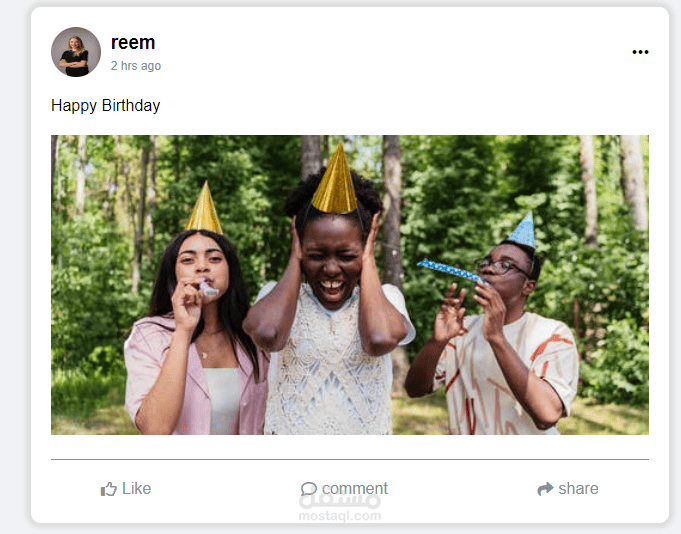Click the blue party hat on the man
This screenshot has width=681, height=534.
tap(523, 231)
